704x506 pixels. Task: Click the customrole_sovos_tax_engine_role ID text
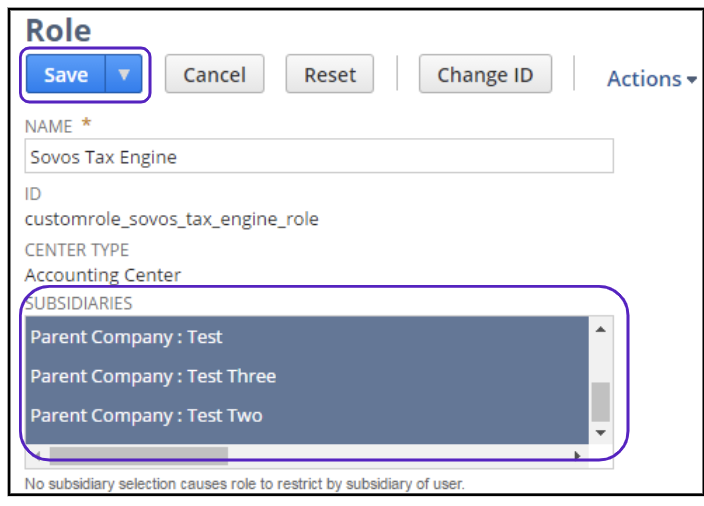[x=171, y=219]
